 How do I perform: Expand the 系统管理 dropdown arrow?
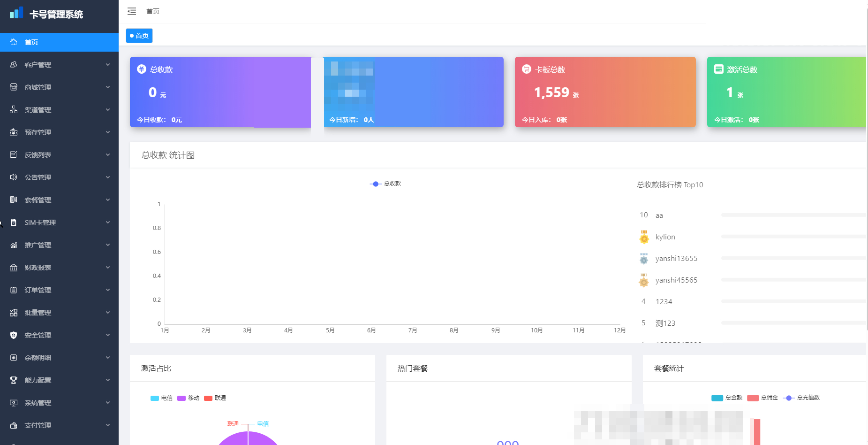[x=108, y=402]
